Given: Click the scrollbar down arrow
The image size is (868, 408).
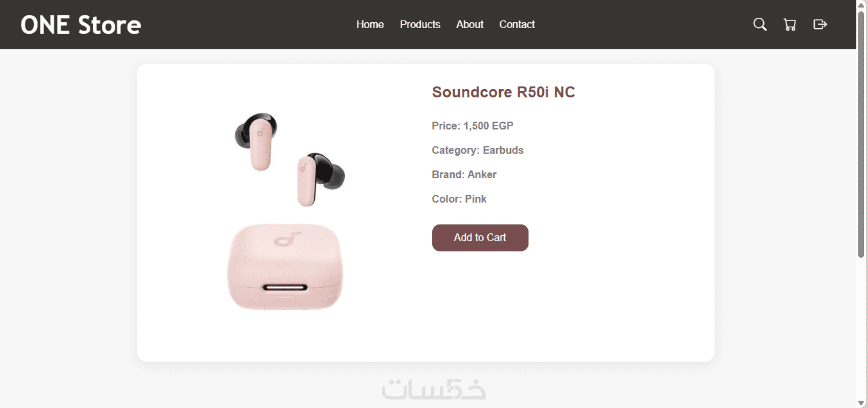Looking at the screenshot, I should pos(861,403).
